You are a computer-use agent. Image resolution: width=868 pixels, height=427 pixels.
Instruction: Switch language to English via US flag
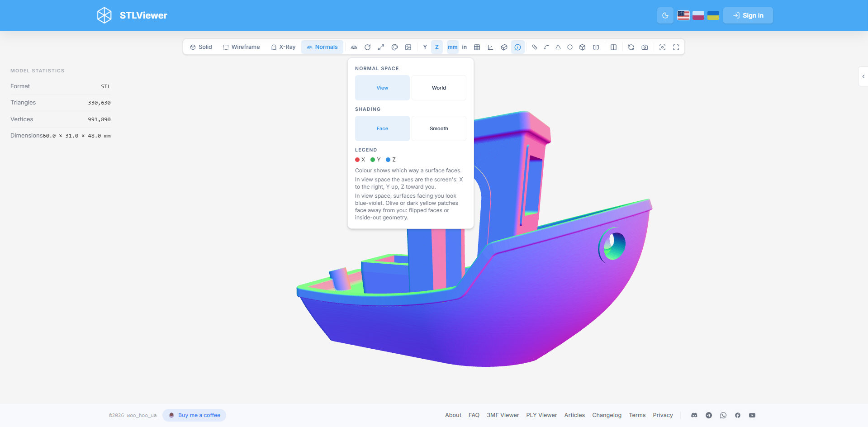(683, 15)
